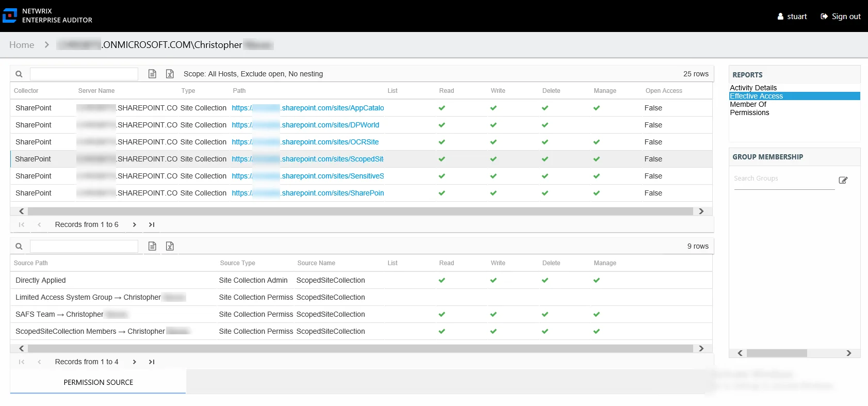Click the stuart user profile icon
Image resolution: width=868 pixels, height=406 pixels.
coord(780,17)
